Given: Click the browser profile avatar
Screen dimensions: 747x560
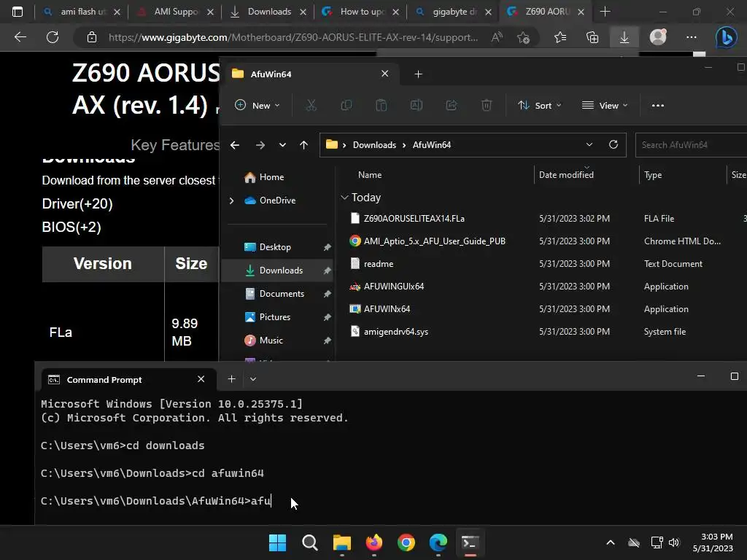Looking at the screenshot, I should point(658,37).
